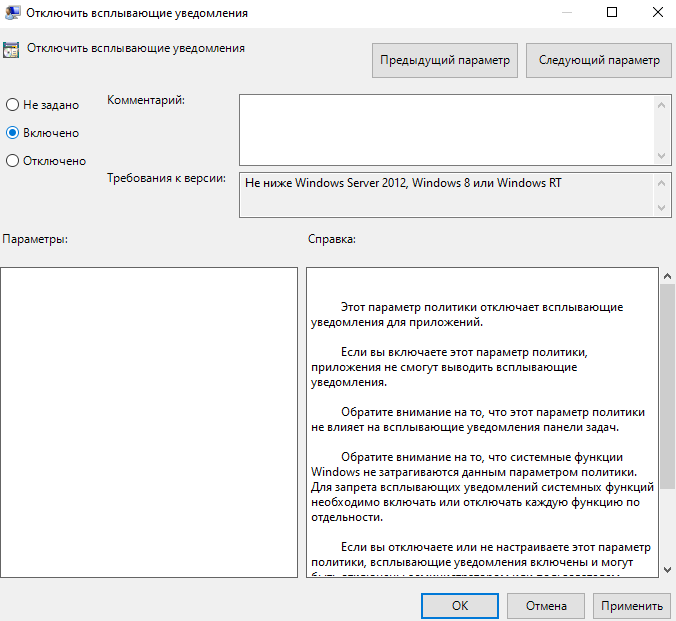Click the help pane scroll up arrow
Viewport: 676px width, 621px height.
(x=667, y=276)
